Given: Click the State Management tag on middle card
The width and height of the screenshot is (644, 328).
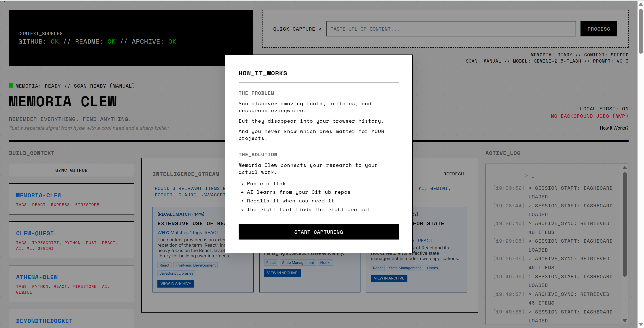Looking at the screenshot, I should tap(297, 263).
